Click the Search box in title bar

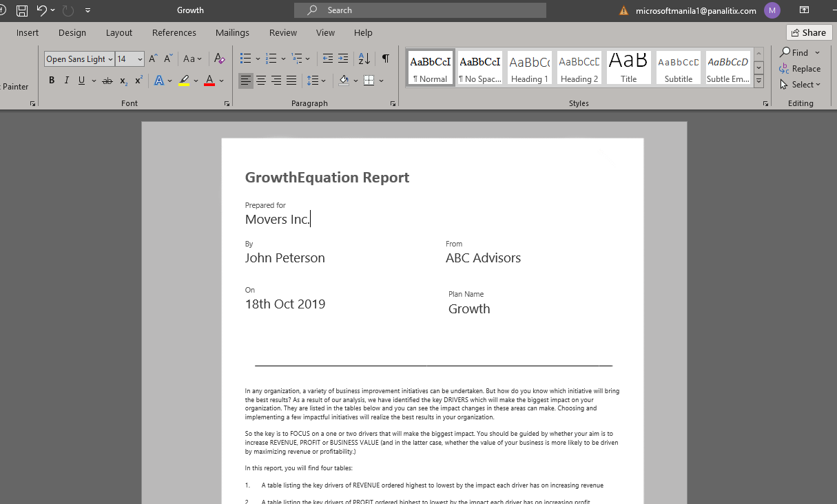420,10
